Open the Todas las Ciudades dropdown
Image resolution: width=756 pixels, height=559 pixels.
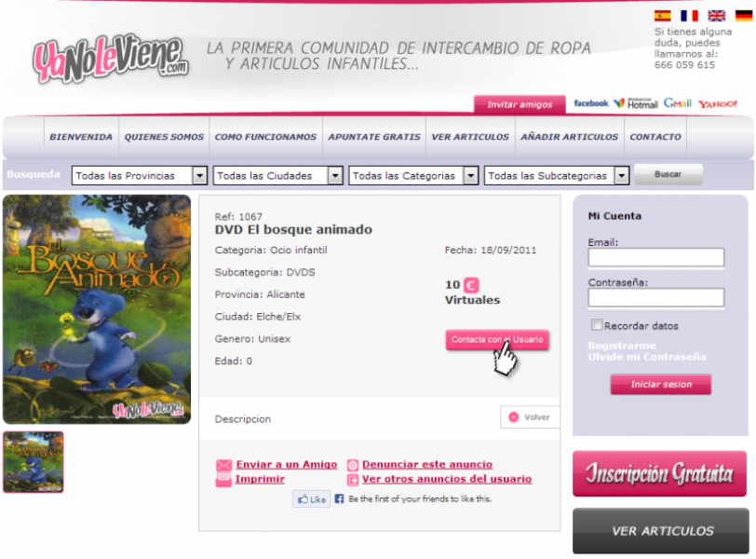(278, 175)
